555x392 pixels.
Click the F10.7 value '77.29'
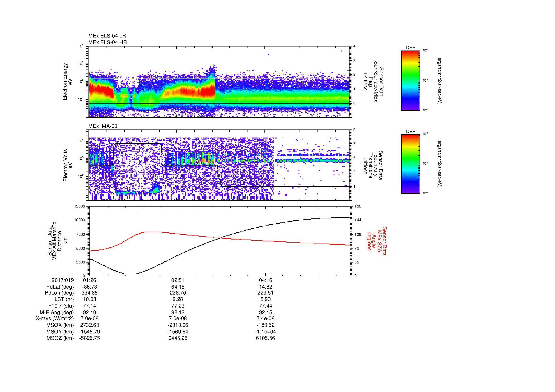point(178,306)
